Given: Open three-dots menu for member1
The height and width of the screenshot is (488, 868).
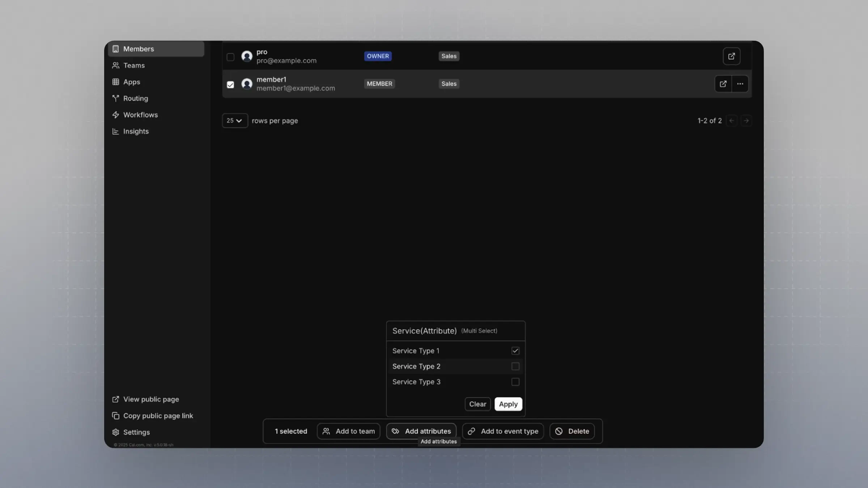Looking at the screenshot, I should pyautogui.click(x=740, y=84).
